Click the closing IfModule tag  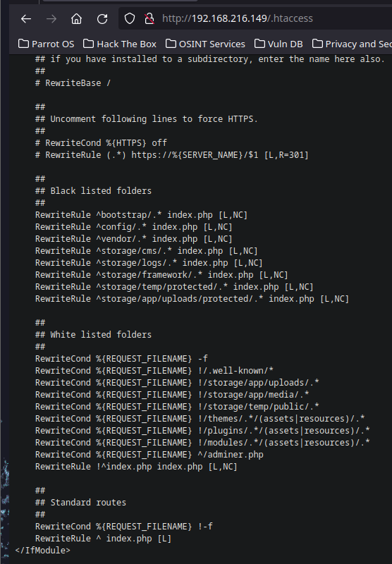[43, 551]
